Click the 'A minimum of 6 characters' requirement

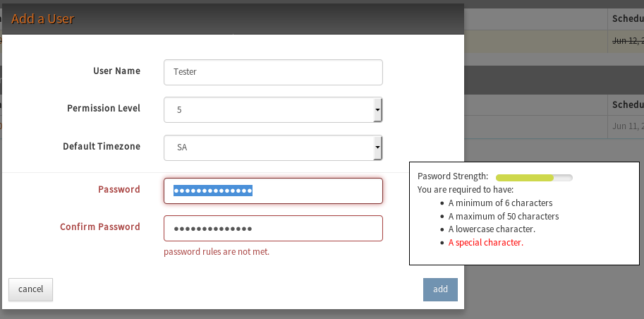point(500,203)
